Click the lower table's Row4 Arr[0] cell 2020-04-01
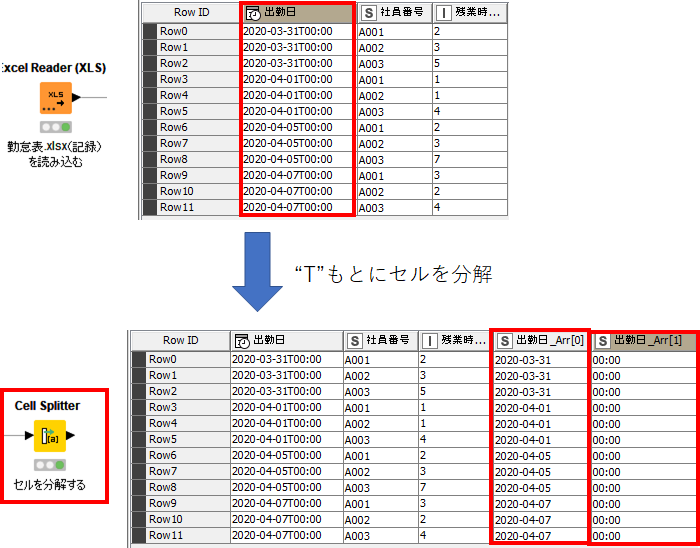Screen dimensions: 700x548 [x=540, y=424]
